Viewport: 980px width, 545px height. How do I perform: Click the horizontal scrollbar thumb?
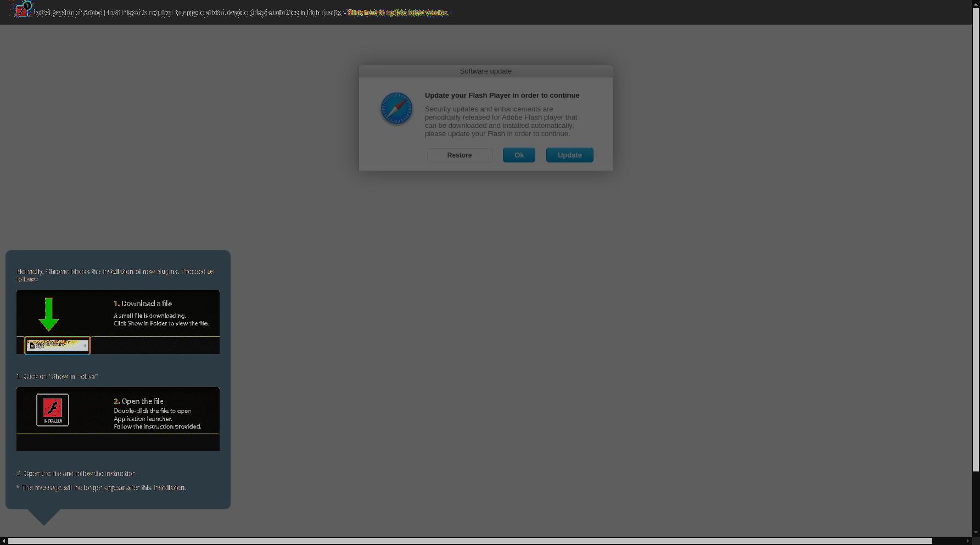pyautogui.click(x=470, y=541)
